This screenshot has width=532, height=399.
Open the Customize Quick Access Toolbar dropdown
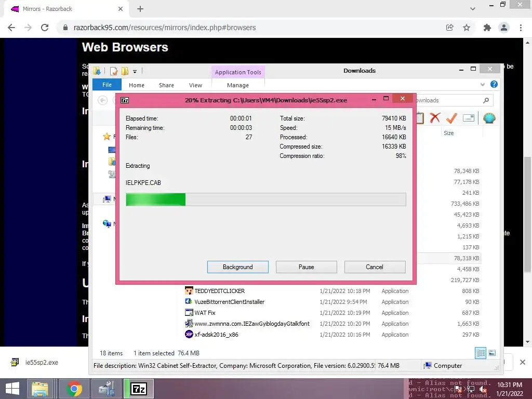click(x=135, y=71)
